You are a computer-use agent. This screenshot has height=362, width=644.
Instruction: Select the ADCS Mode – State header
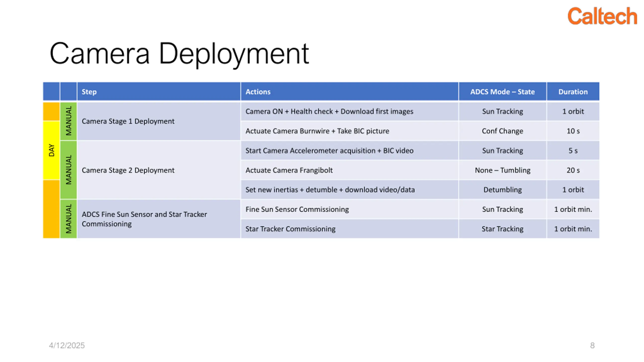(503, 92)
